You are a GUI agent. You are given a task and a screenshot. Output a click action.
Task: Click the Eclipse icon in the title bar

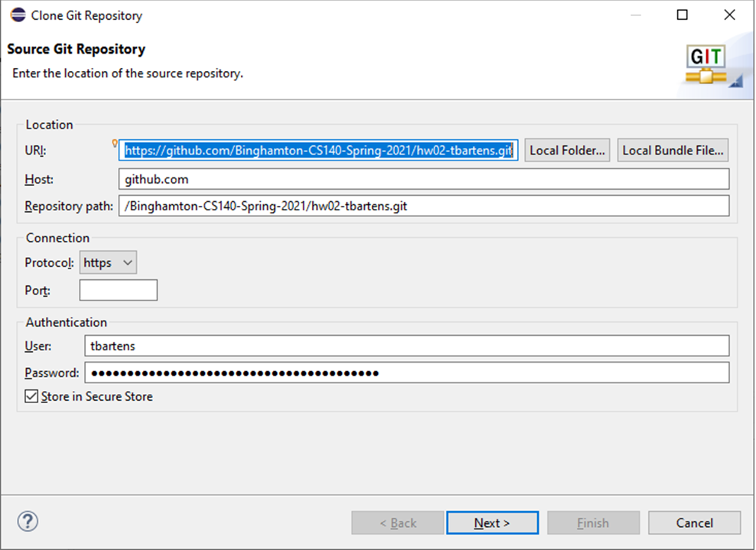pyautogui.click(x=18, y=15)
